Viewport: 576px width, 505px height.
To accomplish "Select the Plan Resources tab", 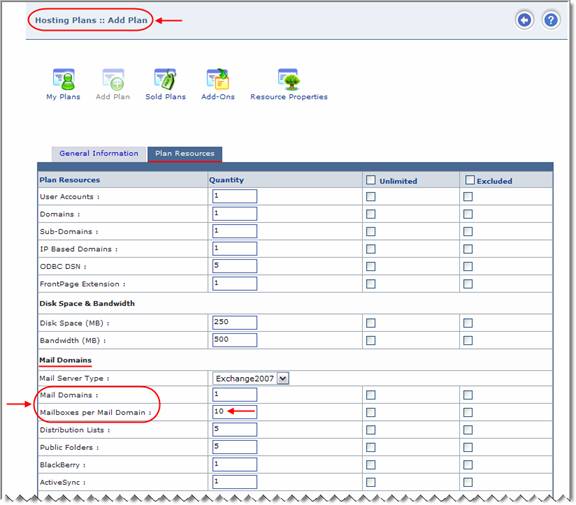I will pos(185,154).
